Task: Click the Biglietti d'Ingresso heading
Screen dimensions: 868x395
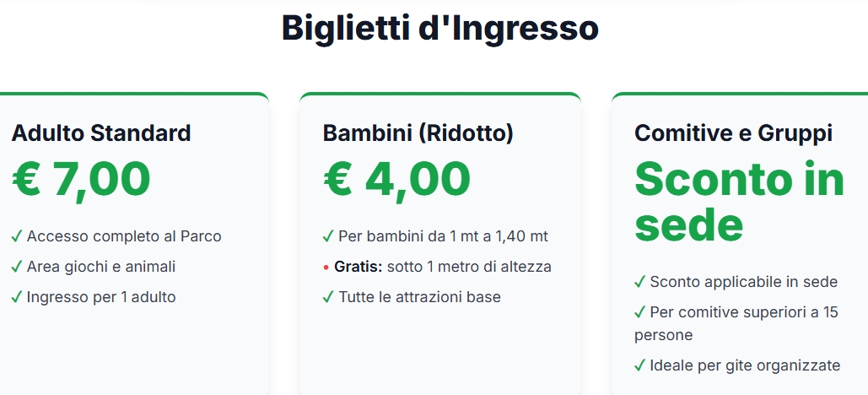Action: (x=439, y=28)
